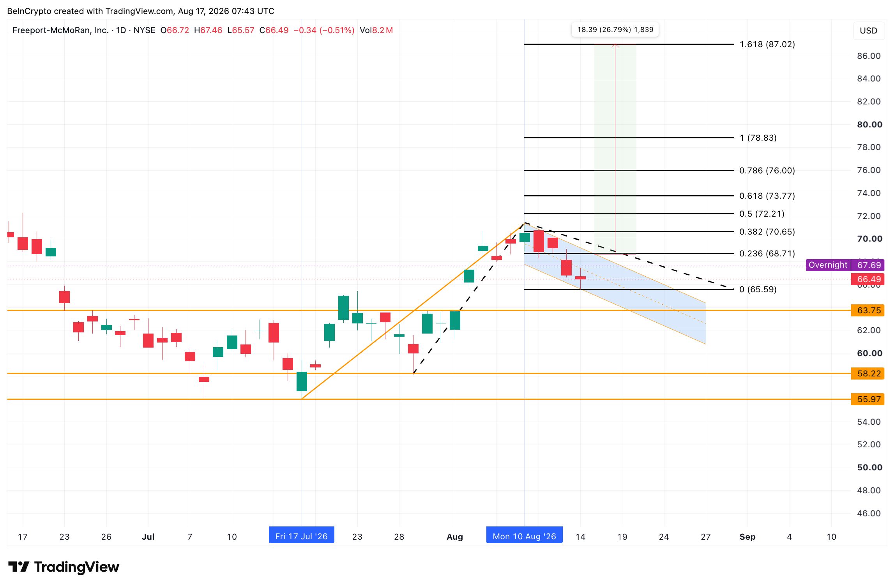Select the high value H67.46
This screenshot has width=894, height=588.
[208, 30]
